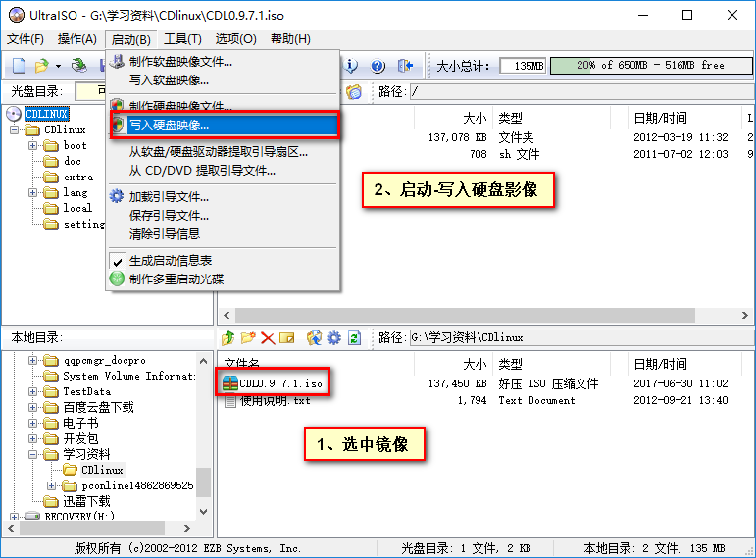Open the 选项(O) menu

click(x=235, y=39)
